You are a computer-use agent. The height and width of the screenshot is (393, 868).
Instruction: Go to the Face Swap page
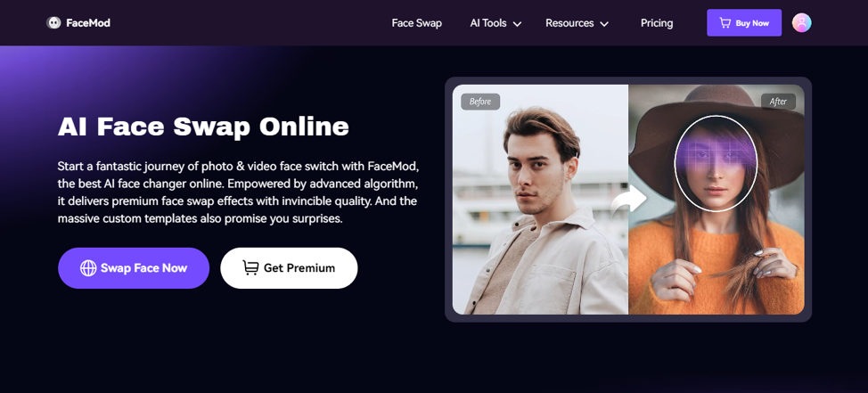pyautogui.click(x=417, y=23)
